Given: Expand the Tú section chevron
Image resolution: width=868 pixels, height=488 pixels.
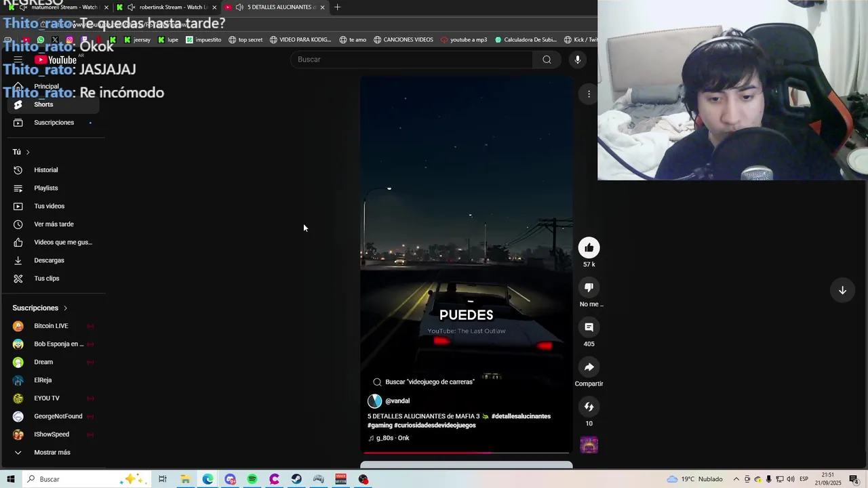Looking at the screenshot, I should 28,152.
